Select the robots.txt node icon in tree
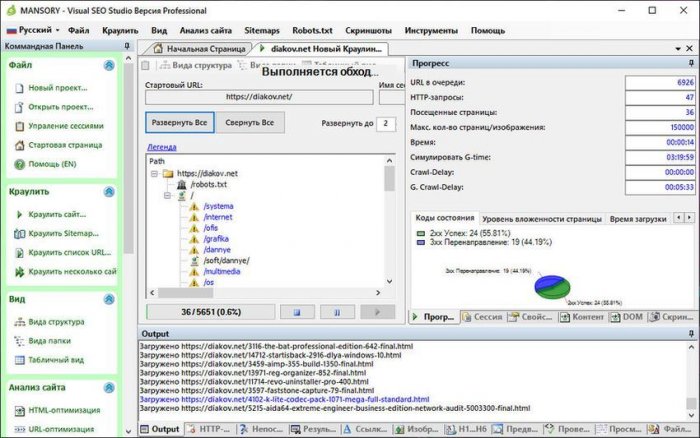The height and width of the screenshot is (438, 700). pyautogui.click(x=181, y=185)
